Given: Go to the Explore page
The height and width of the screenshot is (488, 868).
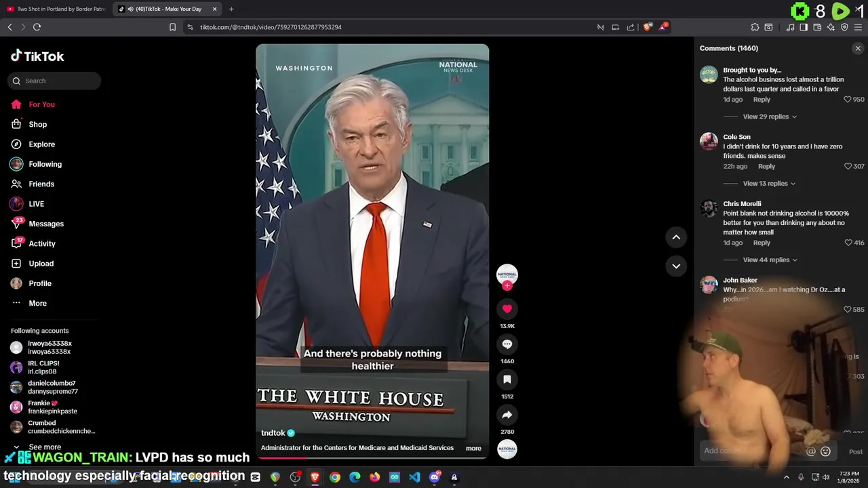Looking at the screenshot, I should (33, 144).
